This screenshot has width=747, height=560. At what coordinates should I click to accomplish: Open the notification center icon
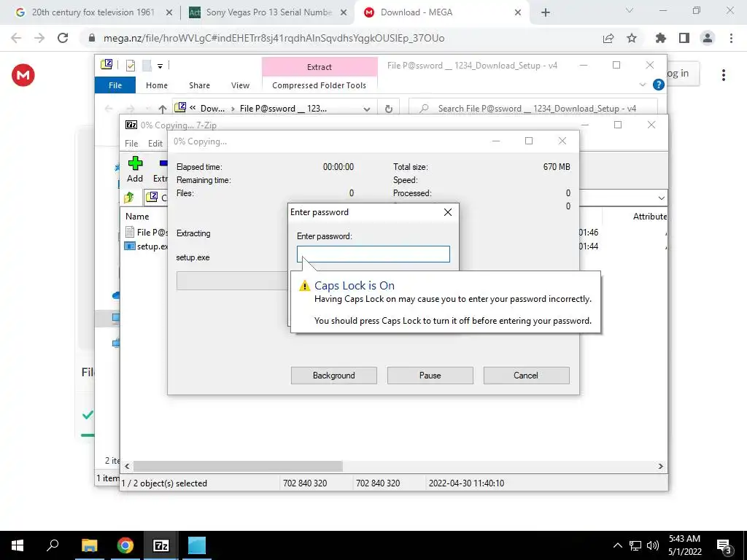click(724, 545)
